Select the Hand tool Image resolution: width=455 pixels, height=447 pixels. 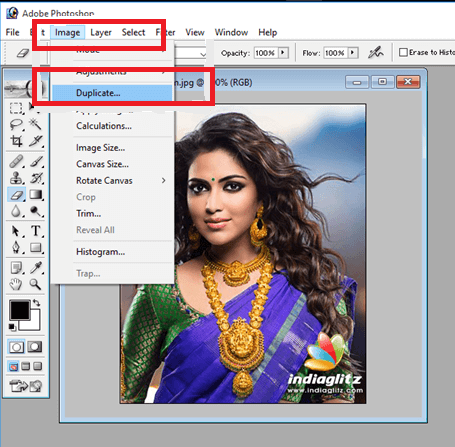[16, 284]
